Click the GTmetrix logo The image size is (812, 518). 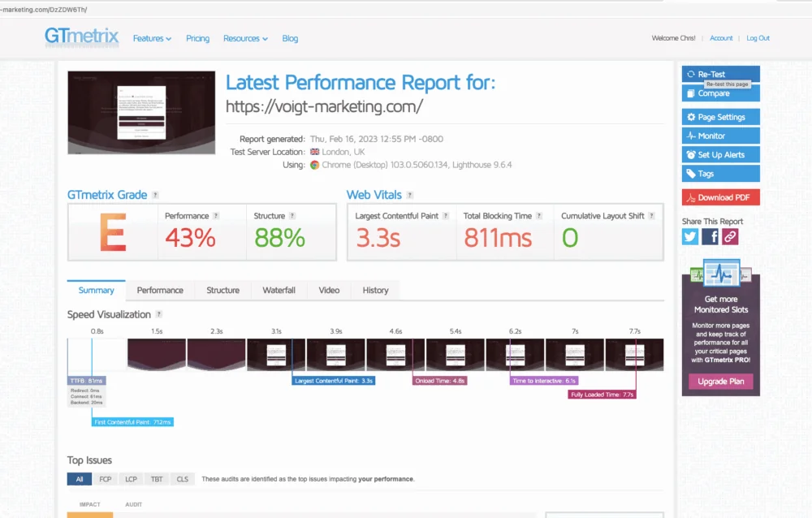[x=82, y=37]
